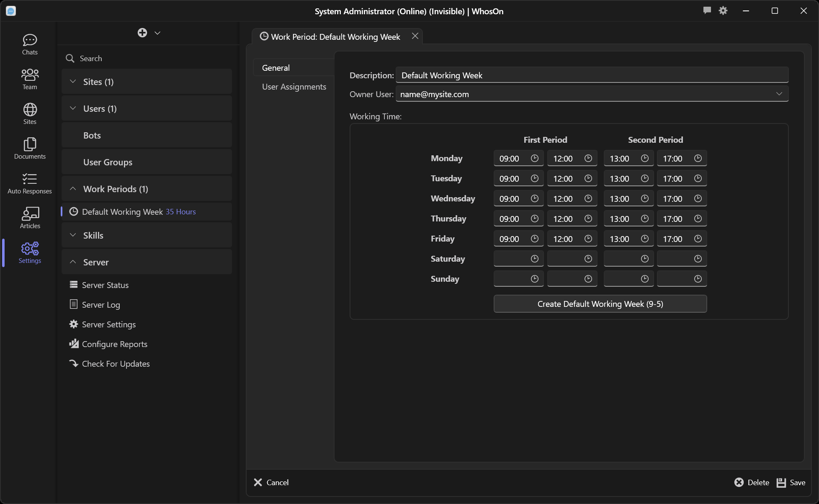Open the User Groups section
The image size is (819, 504).
click(x=147, y=162)
